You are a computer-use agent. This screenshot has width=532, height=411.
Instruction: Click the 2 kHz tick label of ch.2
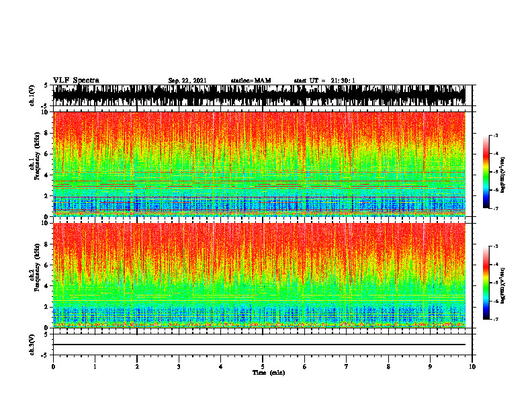click(47, 307)
